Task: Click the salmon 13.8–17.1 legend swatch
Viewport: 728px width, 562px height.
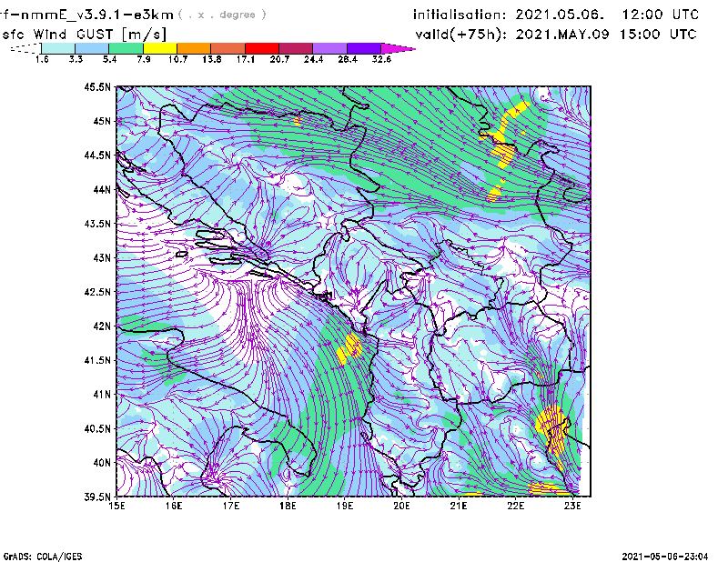Action: [x=228, y=48]
